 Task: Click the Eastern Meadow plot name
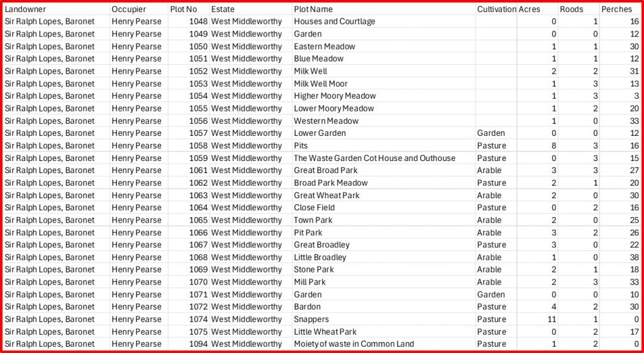(384, 47)
